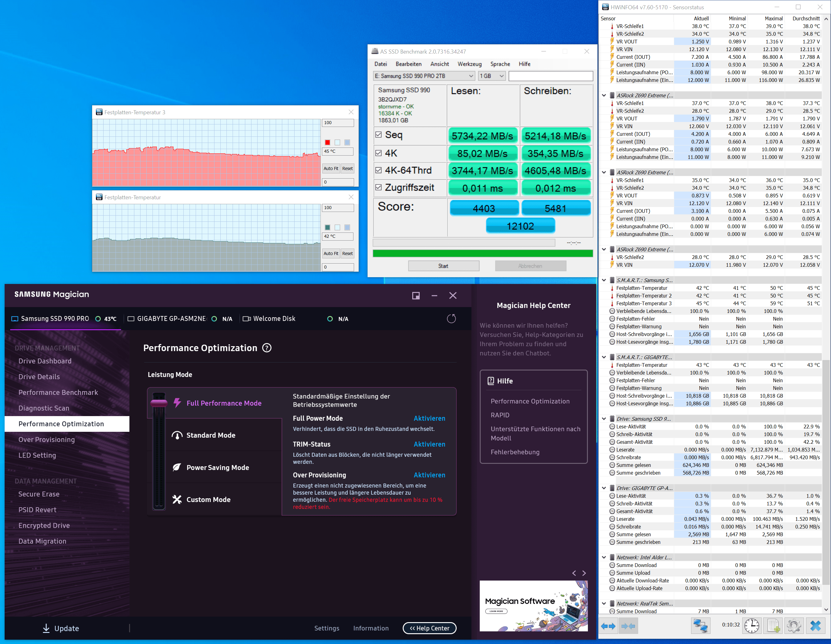Click Auto Fit in Festplatten-Temperatur 3 window
This screenshot has width=831, height=644.
331,168
